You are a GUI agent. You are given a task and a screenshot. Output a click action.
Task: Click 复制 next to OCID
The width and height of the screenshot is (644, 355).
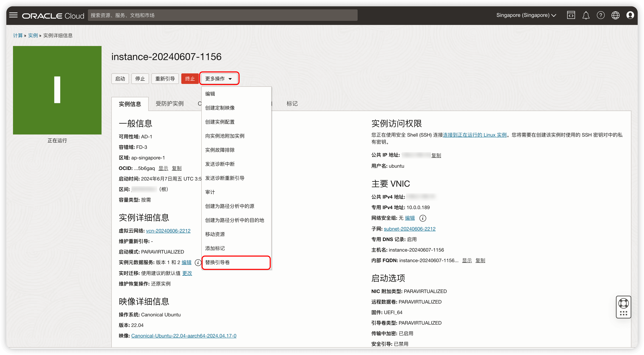[177, 168]
